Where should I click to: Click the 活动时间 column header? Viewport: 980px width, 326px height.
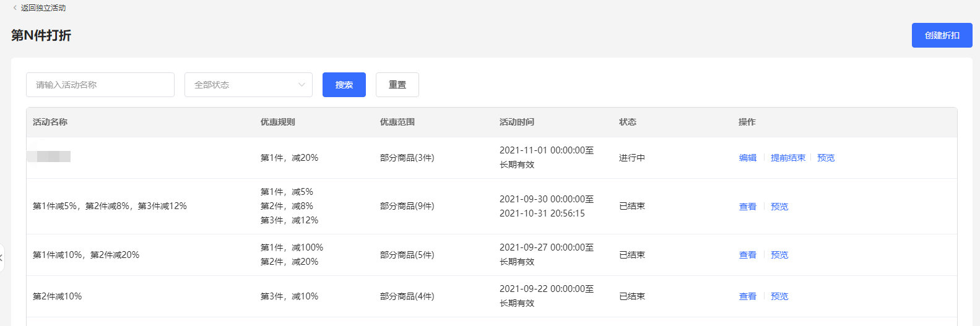[517, 122]
